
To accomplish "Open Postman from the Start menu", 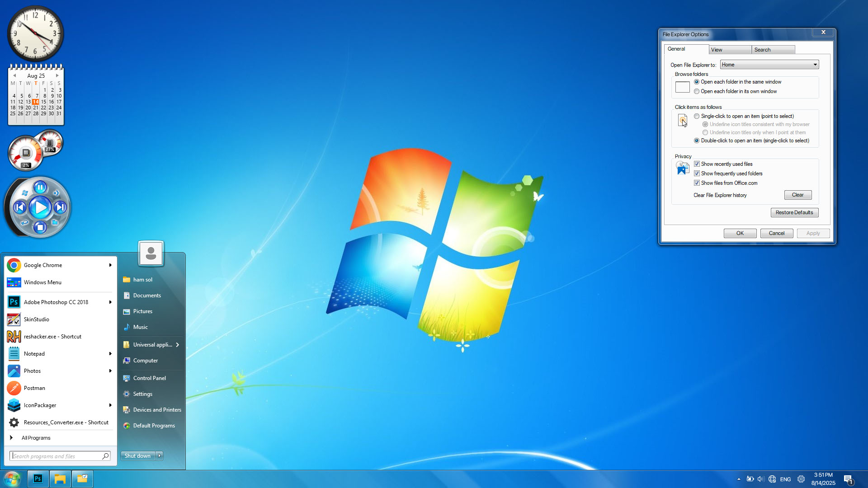I will (34, 388).
